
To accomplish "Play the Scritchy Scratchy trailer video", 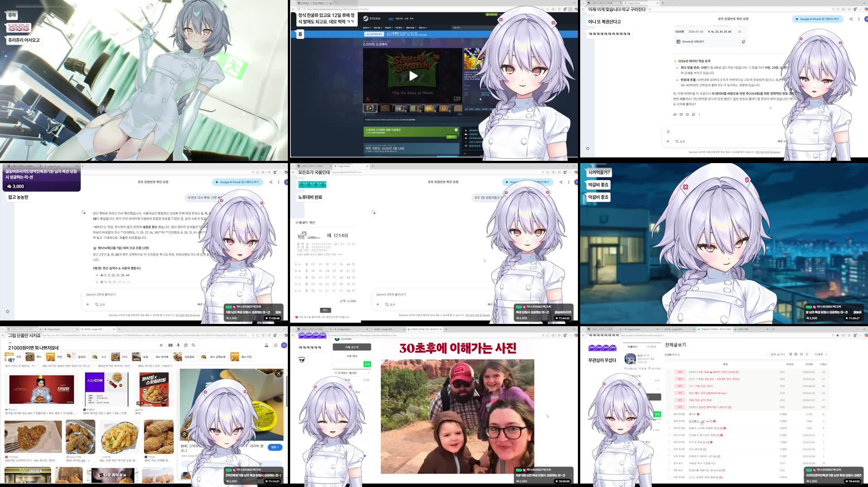I will point(413,76).
